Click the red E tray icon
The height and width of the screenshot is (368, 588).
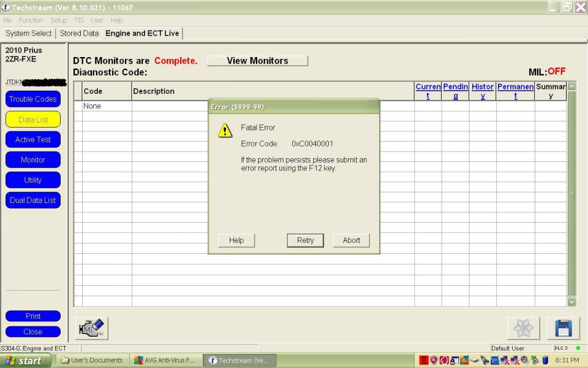pos(424,361)
